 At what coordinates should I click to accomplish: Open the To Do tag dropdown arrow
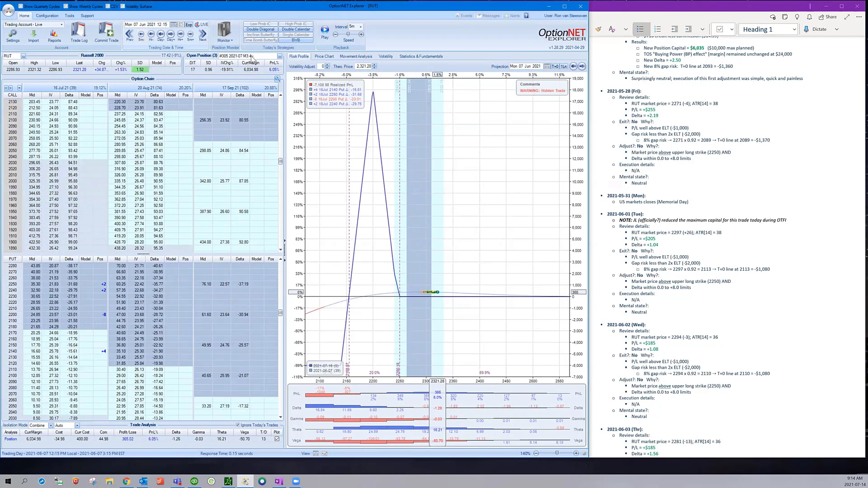coord(731,29)
